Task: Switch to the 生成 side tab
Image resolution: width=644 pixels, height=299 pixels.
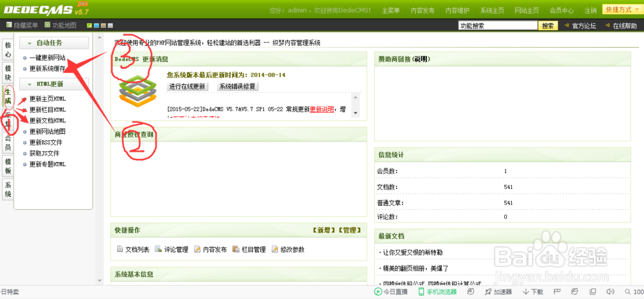Action: [8, 96]
